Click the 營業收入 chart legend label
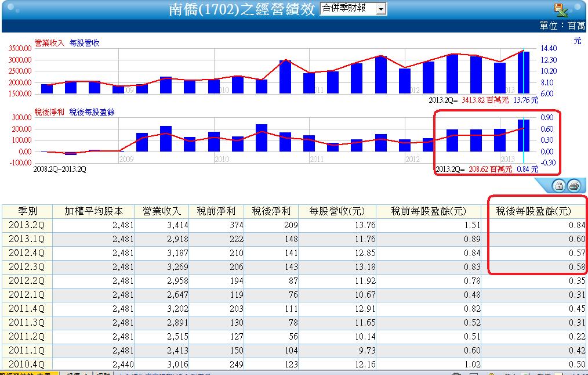This screenshot has width=588, height=375. [49, 43]
